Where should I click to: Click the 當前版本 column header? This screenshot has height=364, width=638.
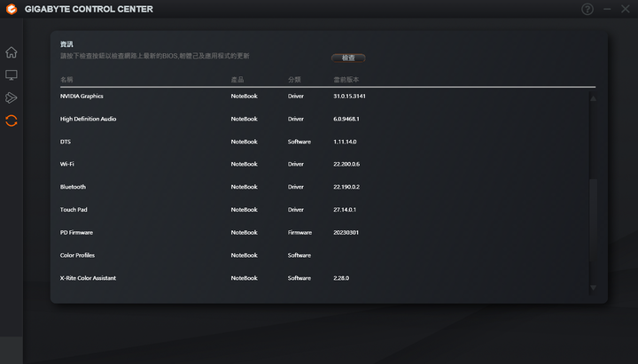click(346, 80)
